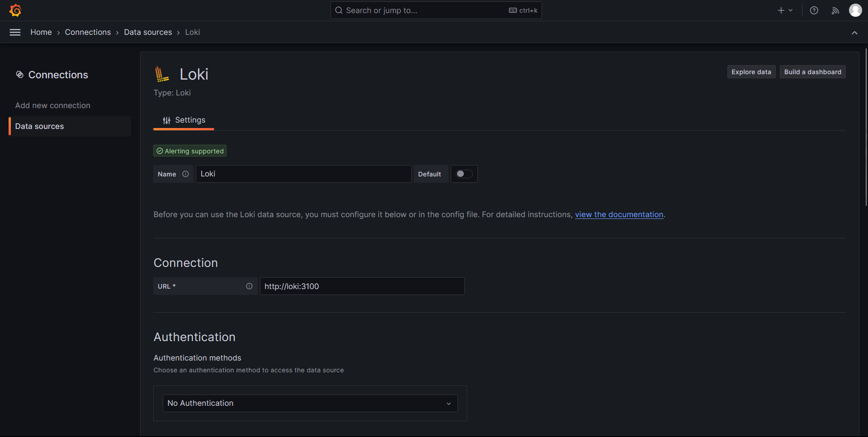Click the Name field info icon

[185, 174]
